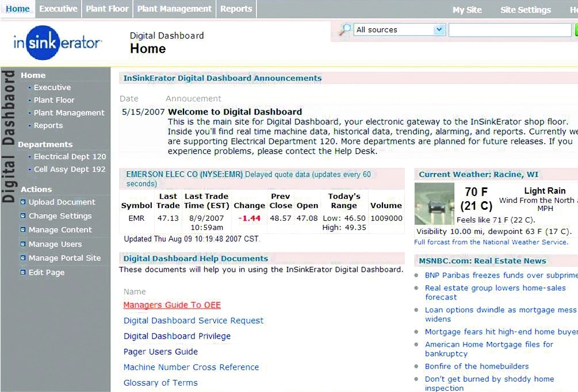Open the Managers Guide To OEE document

pos(171,305)
